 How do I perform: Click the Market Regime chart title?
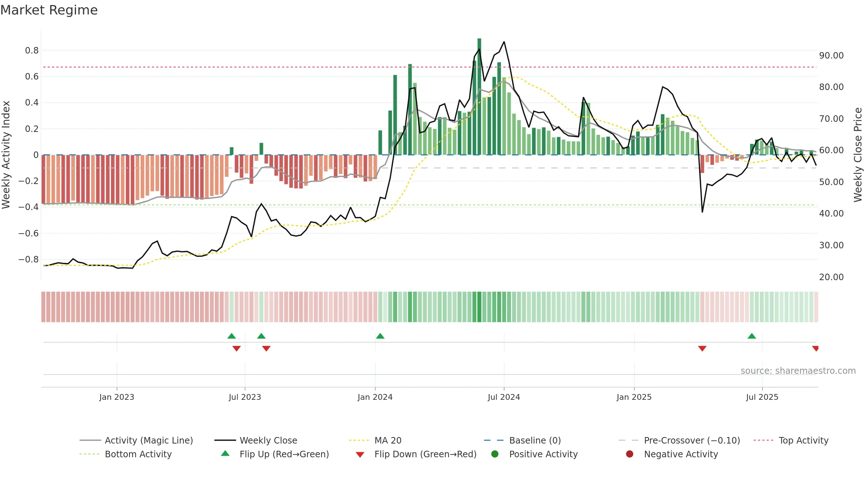(49, 10)
